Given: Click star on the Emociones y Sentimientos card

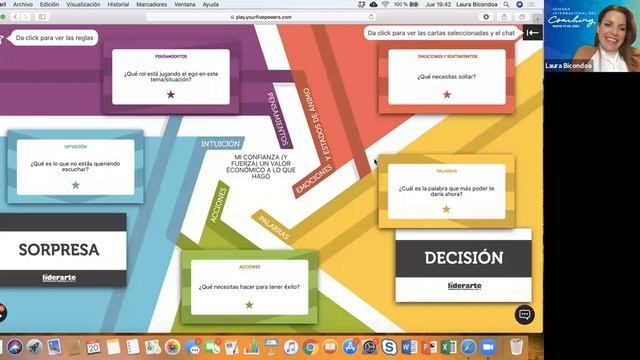Looking at the screenshot, I should tap(447, 95).
